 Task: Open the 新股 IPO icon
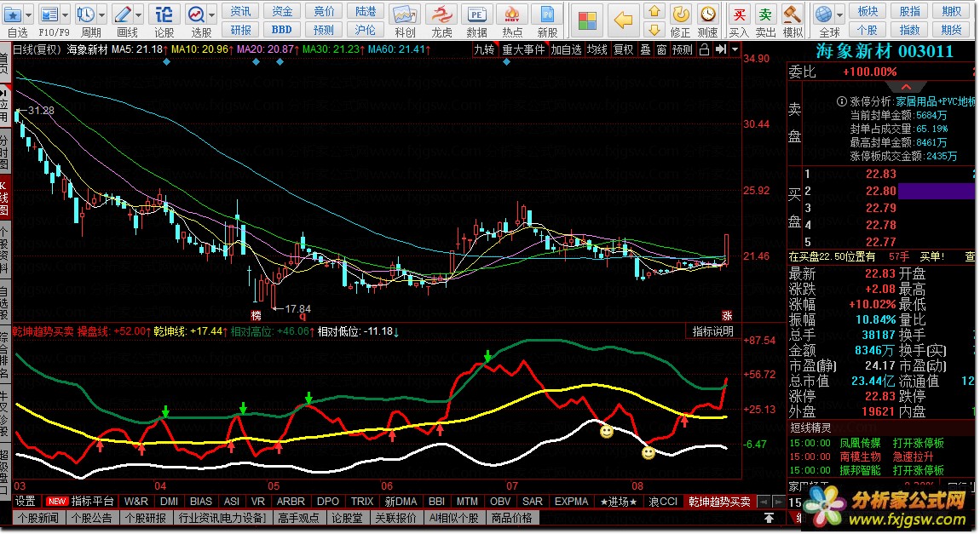(547, 14)
